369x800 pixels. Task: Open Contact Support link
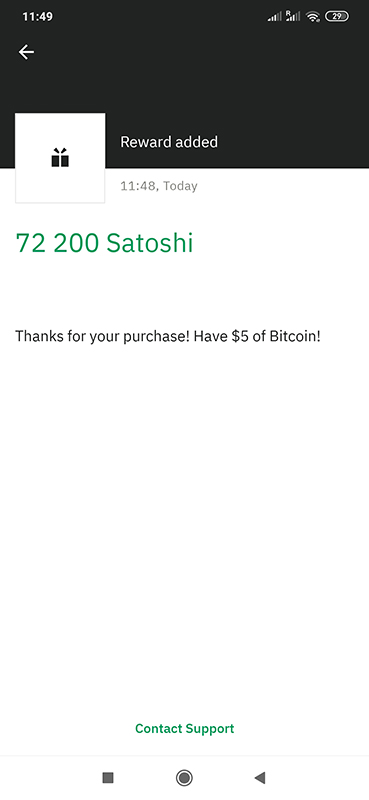pyautogui.click(x=184, y=729)
